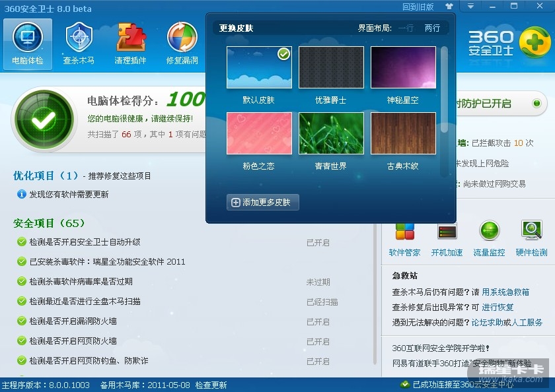Click the 360互联网安全学院开学啦 news item

(x=441, y=348)
